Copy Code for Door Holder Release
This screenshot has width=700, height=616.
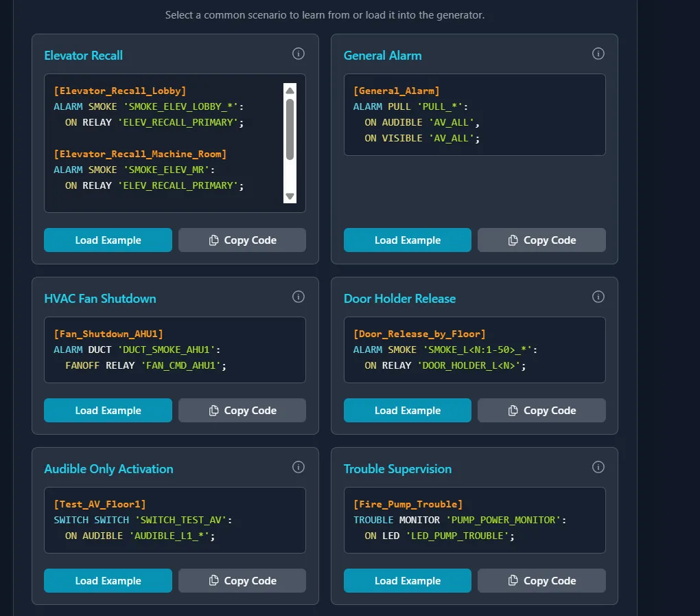[541, 410]
